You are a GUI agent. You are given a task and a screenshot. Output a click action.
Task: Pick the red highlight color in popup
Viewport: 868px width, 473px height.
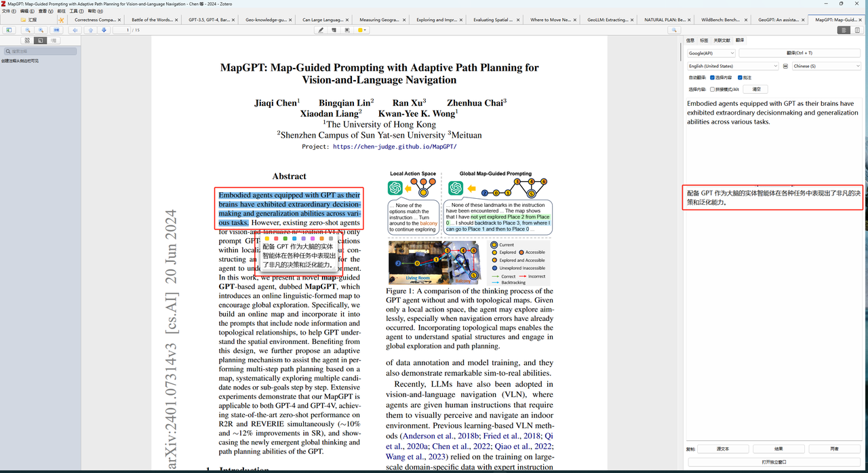pos(276,238)
